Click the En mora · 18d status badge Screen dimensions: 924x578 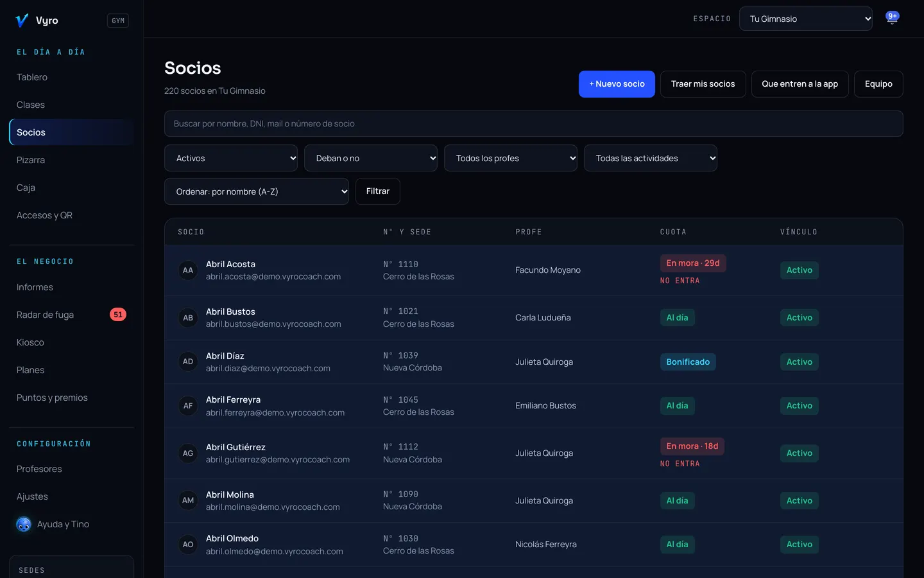[x=692, y=446]
